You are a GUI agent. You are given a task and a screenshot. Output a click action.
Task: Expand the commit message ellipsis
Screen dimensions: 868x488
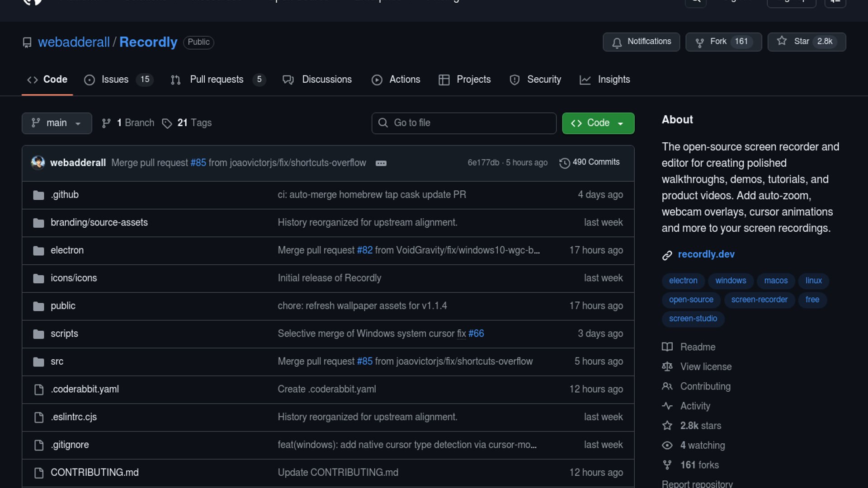381,163
